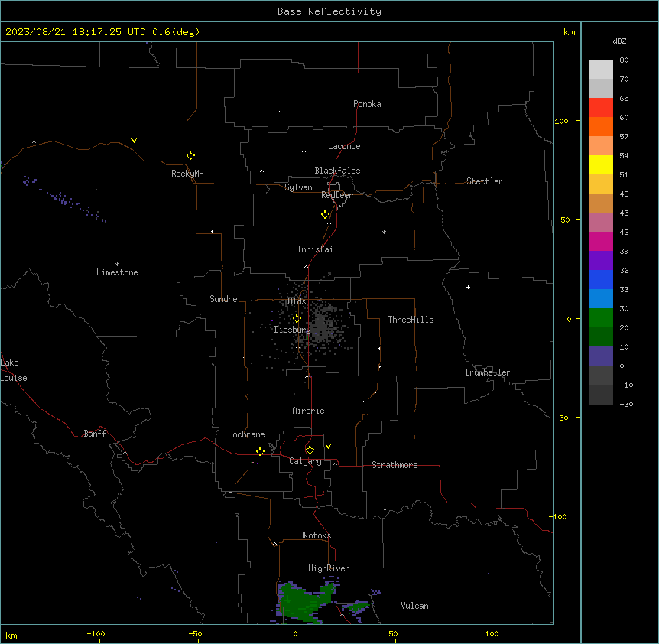Screen dimensions: 659x644
Task: Pick the red 65-60 dBZ legend color
Action: 601,107
